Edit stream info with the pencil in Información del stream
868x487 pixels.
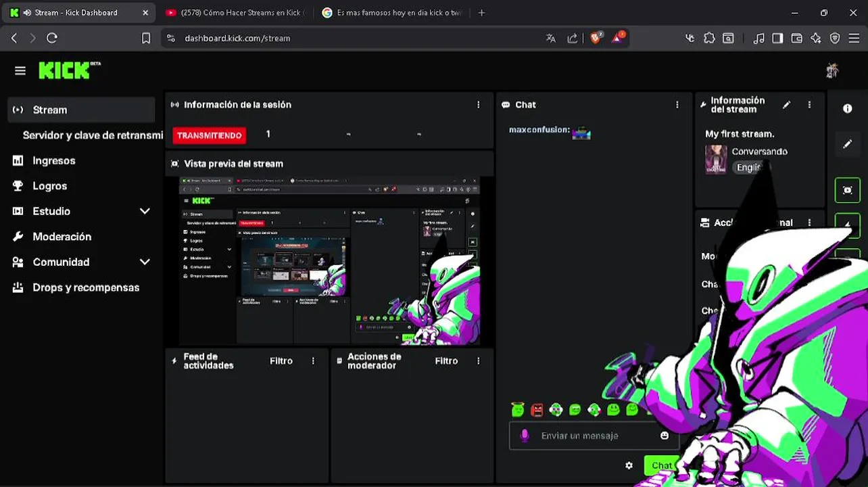pos(786,105)
